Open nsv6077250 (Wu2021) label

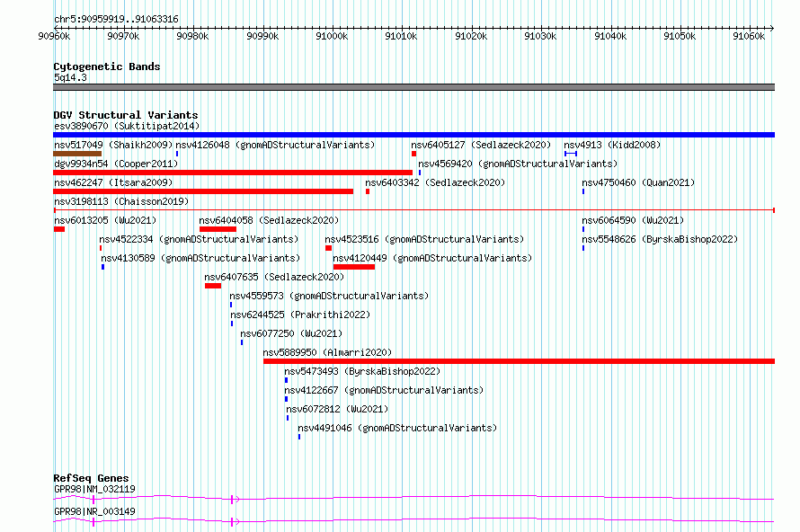(291, 333)
